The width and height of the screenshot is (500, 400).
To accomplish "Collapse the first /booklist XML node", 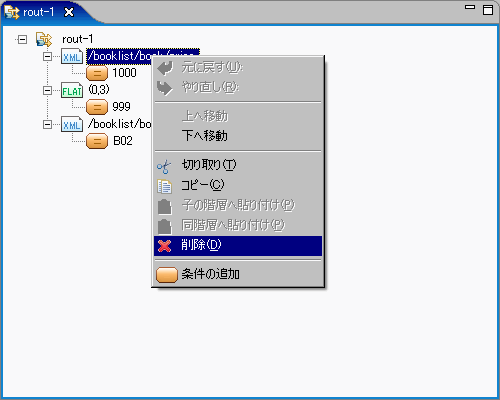I will point(47,57).
